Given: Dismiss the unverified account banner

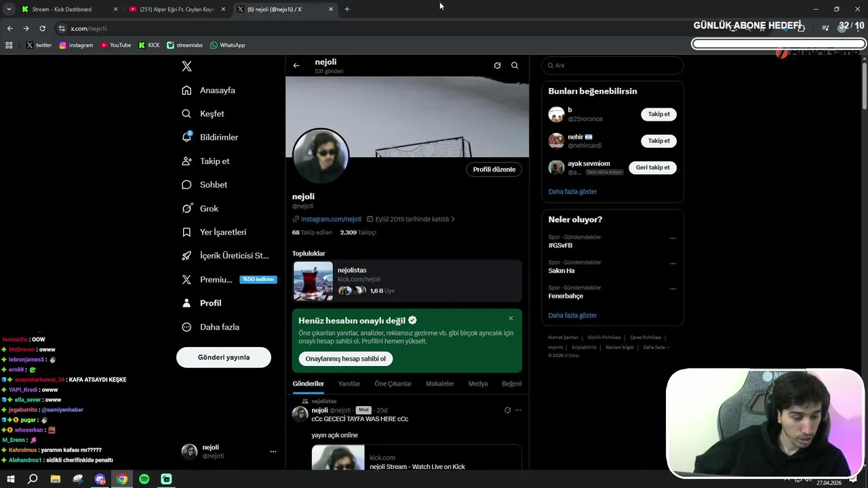Looking at the screenshot, I should 511,319.
